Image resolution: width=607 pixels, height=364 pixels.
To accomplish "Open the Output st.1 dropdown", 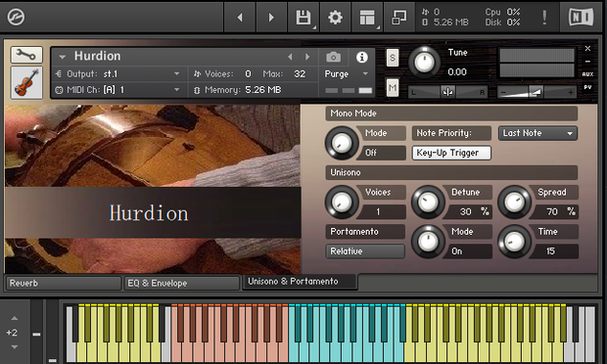I will point(118,74).
